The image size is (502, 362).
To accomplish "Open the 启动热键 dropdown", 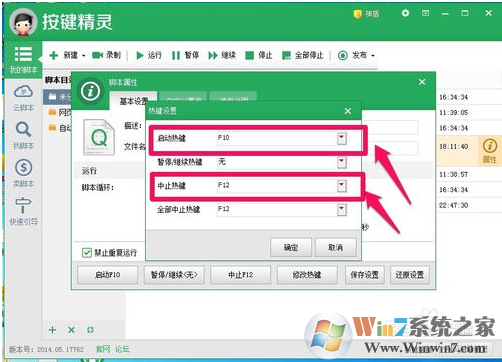I will point(342,138).
